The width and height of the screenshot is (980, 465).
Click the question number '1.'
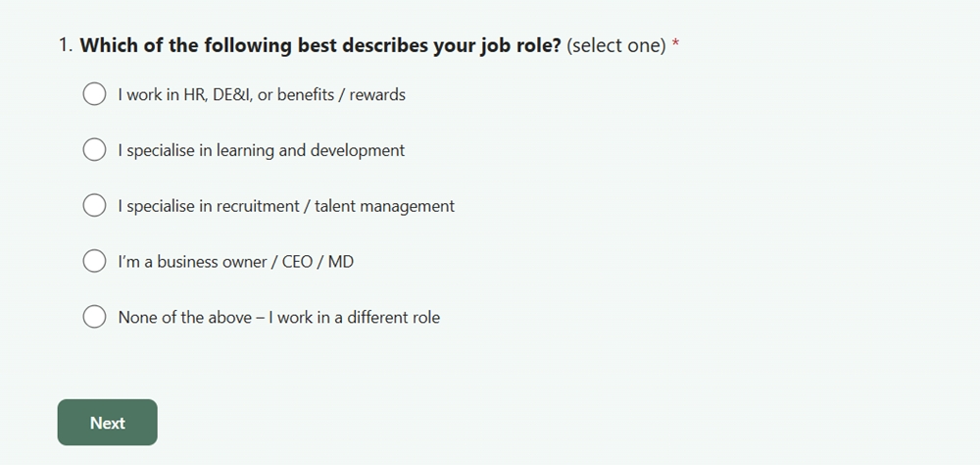click(67, 45)
